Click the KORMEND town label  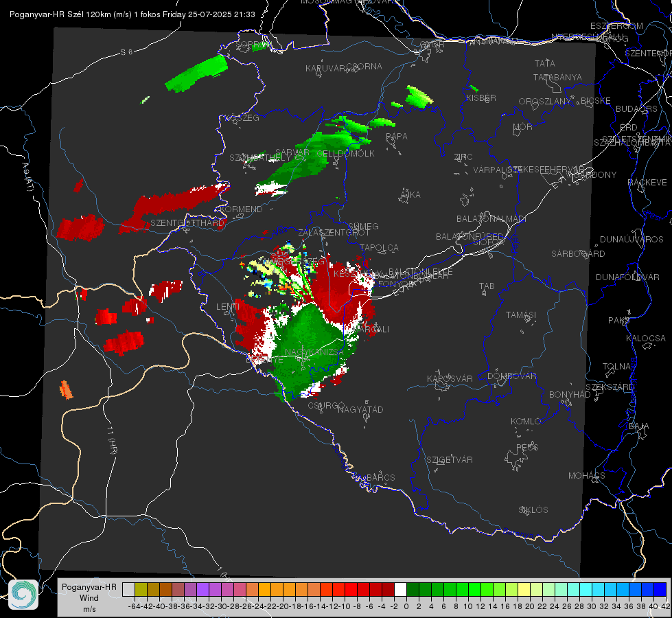tap(241, 209)
